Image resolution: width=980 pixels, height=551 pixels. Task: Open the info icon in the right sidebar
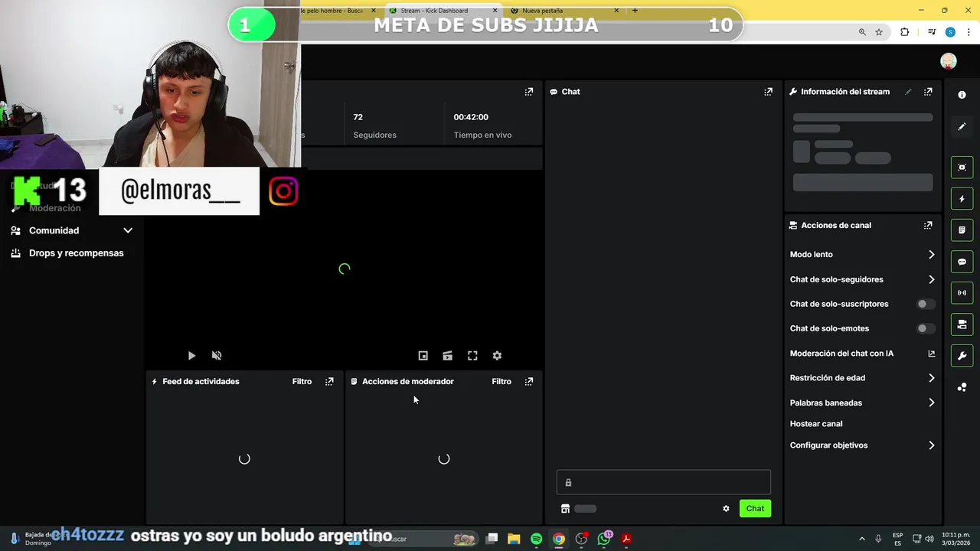962,95
